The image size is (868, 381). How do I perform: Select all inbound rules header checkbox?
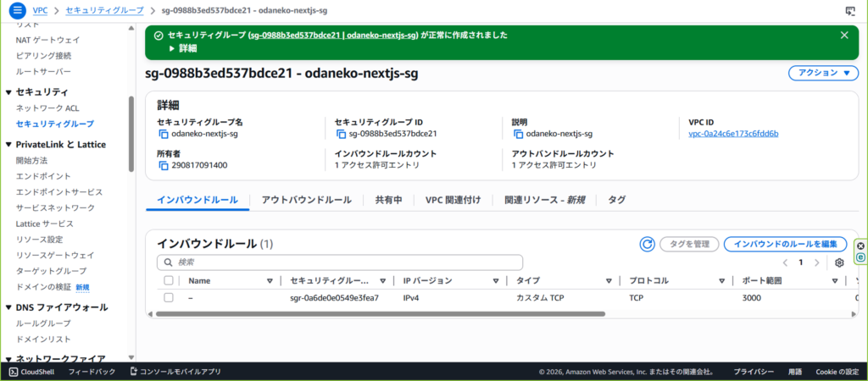(x=169, y=280)
